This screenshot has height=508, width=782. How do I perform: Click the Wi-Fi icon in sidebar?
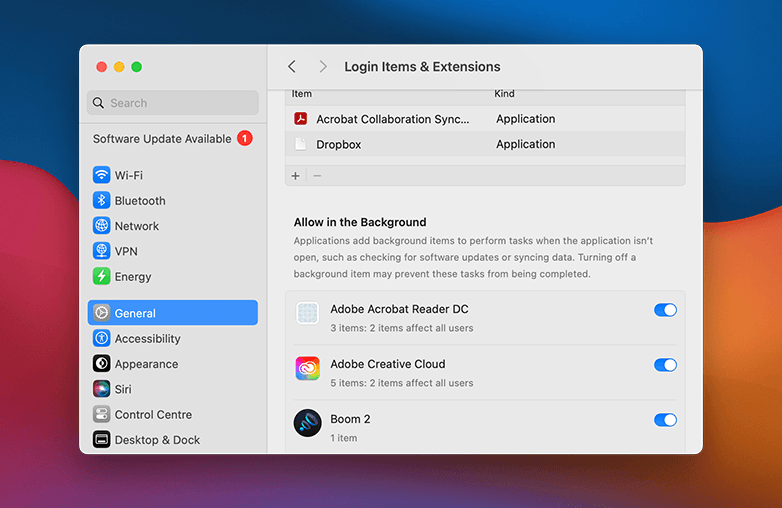click(101, 175)
